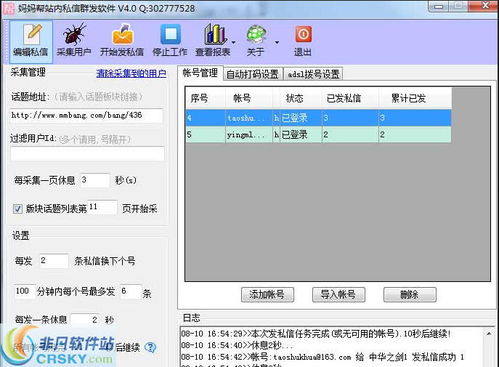Image resolution: width=499 pixels, height=367 pixels.
Task: Click the 话题地址 URL input field
Action: pyautogui.click(x=86, y=116)
